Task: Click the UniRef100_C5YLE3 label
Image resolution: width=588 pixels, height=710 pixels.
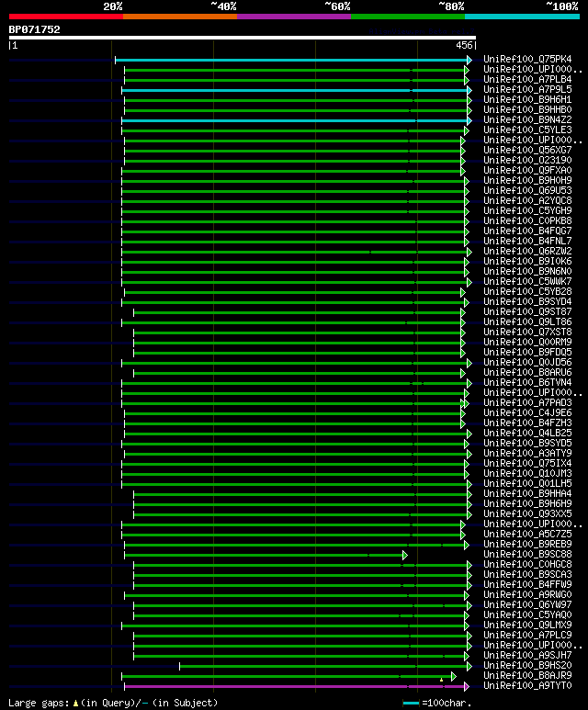Action: click(527, 130)
